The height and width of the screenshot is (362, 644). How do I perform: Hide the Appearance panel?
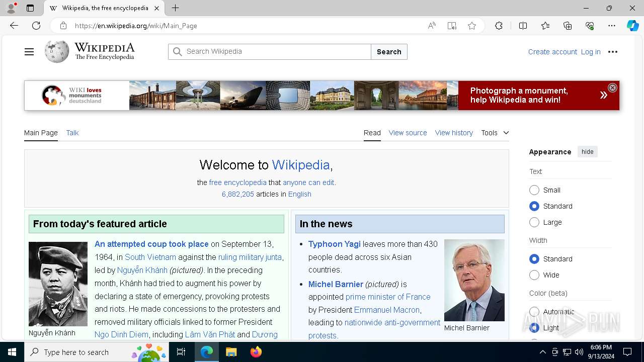[x=587, y=152]
